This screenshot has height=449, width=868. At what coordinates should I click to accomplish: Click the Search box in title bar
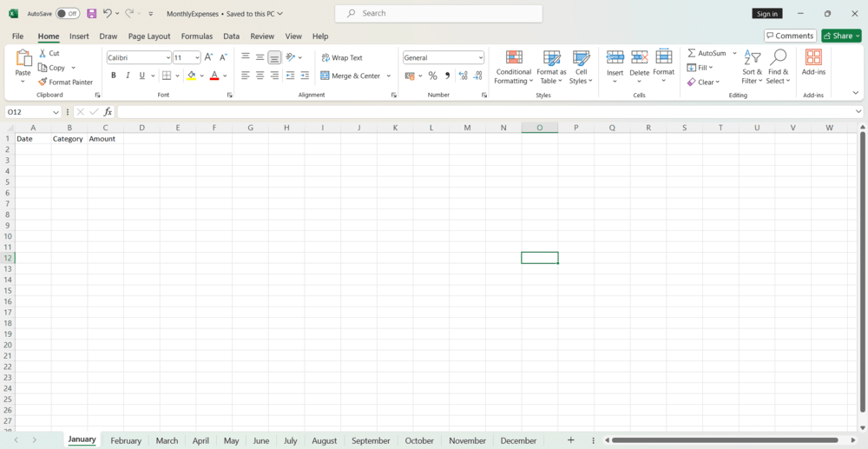tap(438, 13)
